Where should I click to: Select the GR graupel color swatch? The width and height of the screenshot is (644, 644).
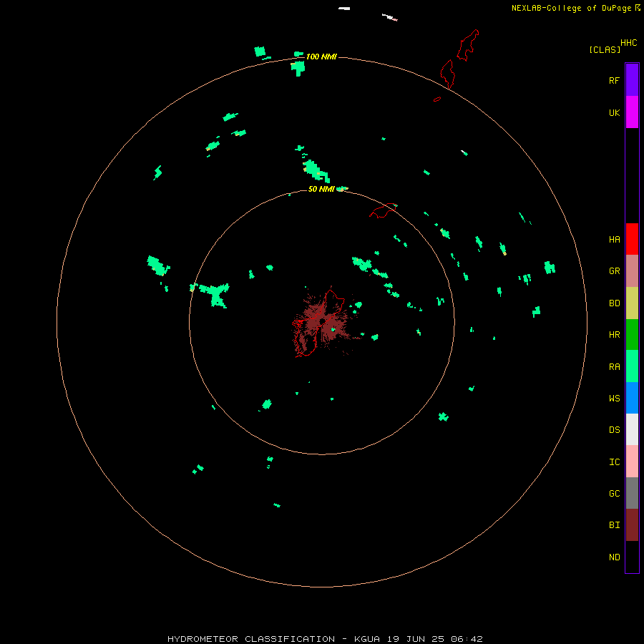point(632,271)
